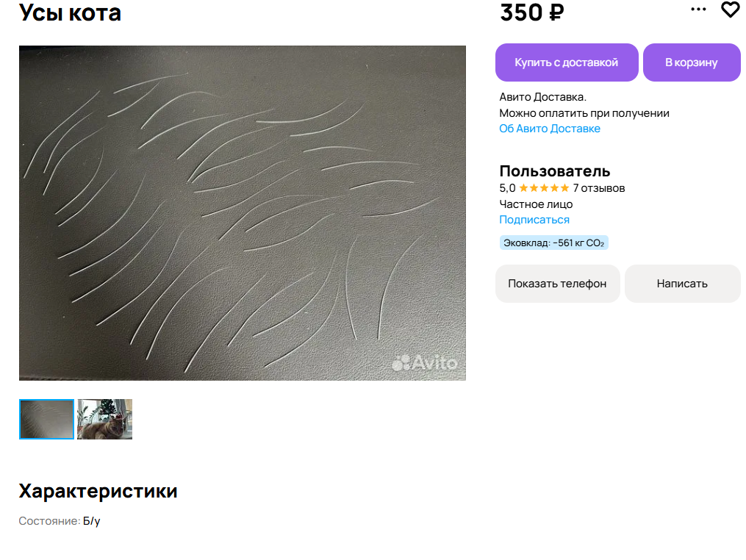Screen dimensions: 746x560
Task: Open the three-dot more options menu
Action: pyautogui.click(x=698, y=9)
